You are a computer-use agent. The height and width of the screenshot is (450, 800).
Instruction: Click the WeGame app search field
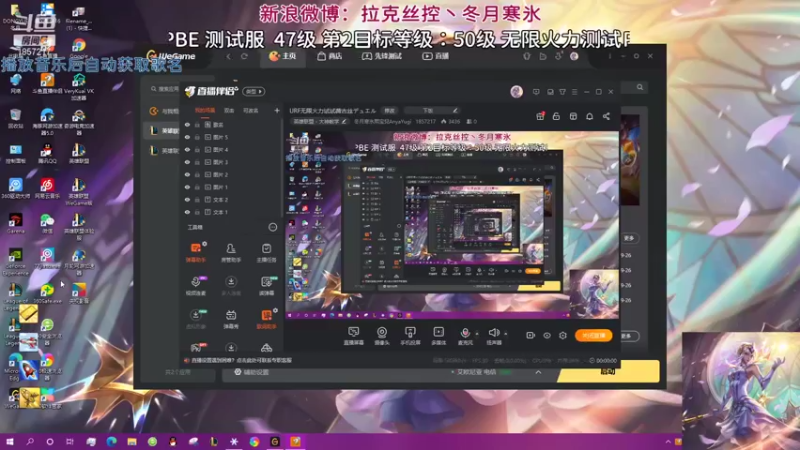[164, 89]
